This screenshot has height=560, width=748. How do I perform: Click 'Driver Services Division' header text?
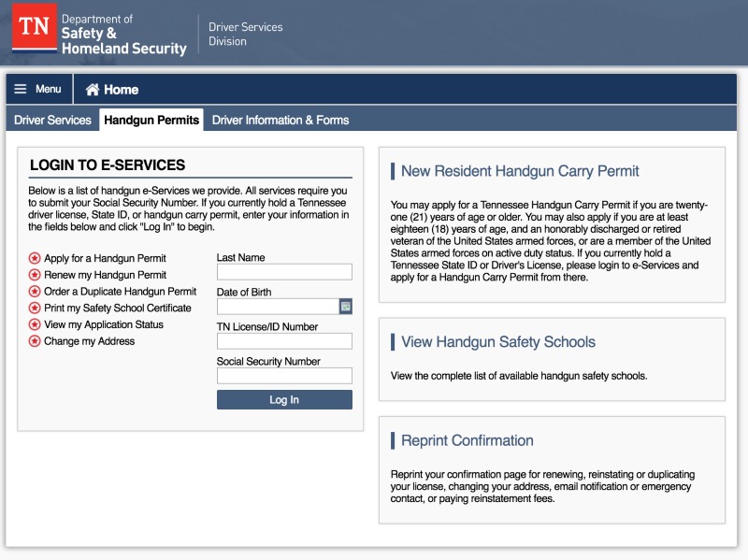click(x=246, y=34)
